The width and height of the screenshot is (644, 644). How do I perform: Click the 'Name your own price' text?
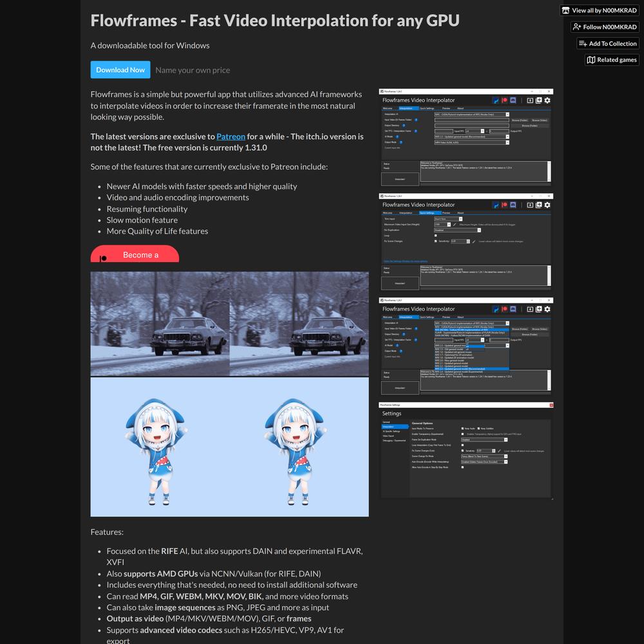(193, 70)
